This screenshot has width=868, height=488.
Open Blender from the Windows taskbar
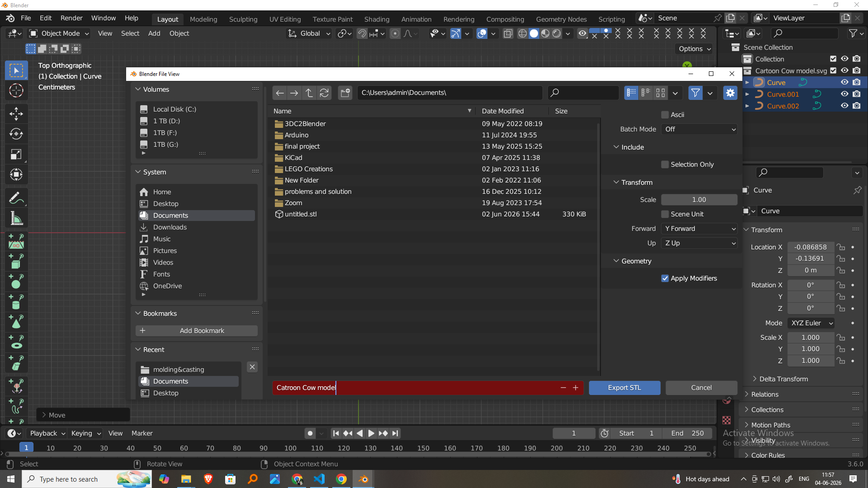coord(363,479)
